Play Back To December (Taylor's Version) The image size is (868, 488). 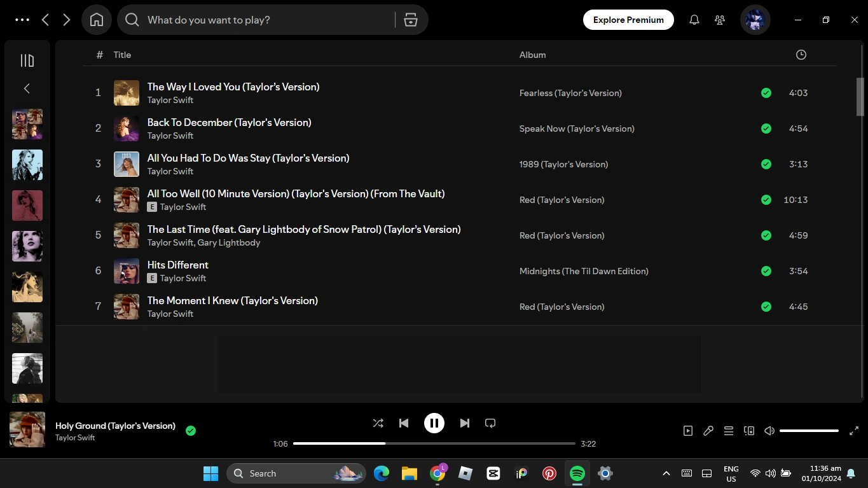229,122
